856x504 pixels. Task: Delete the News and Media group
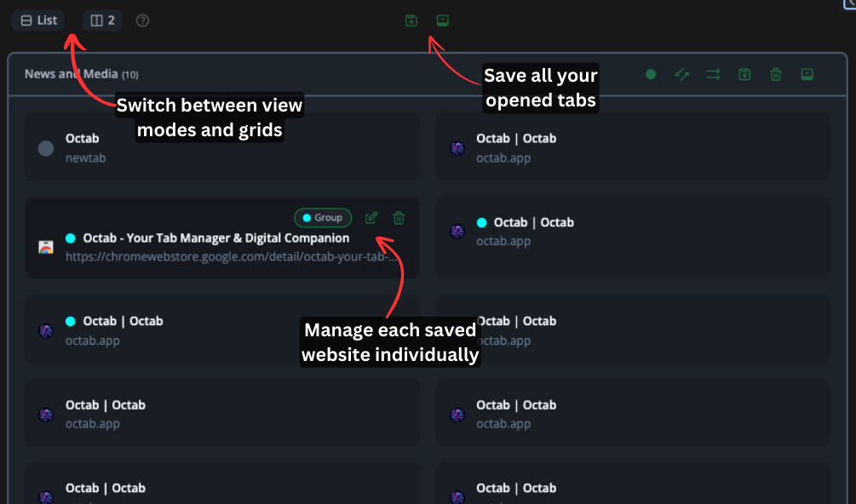[x=776, y=75]
